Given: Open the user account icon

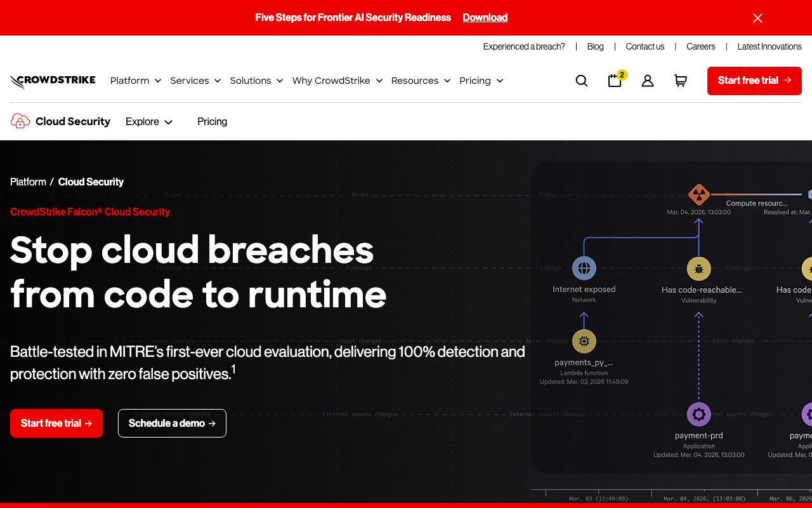Looking at the screenshot, I should pos(648,81).
